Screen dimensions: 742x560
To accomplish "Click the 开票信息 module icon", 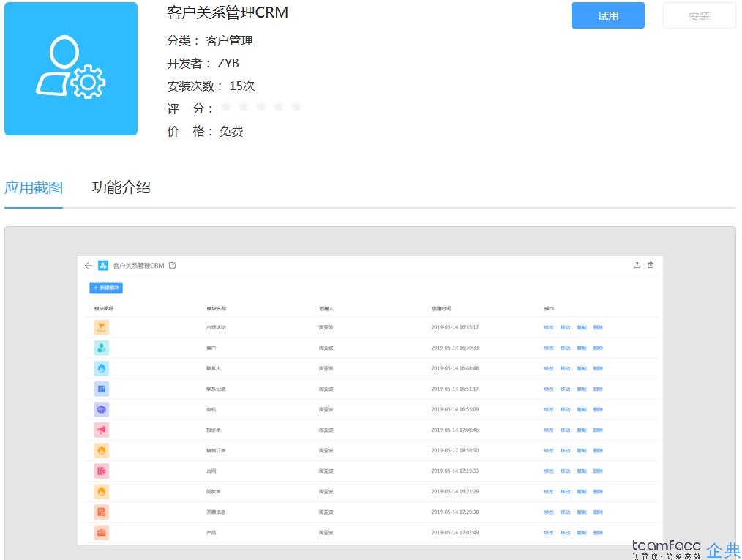I will (101, 512).
